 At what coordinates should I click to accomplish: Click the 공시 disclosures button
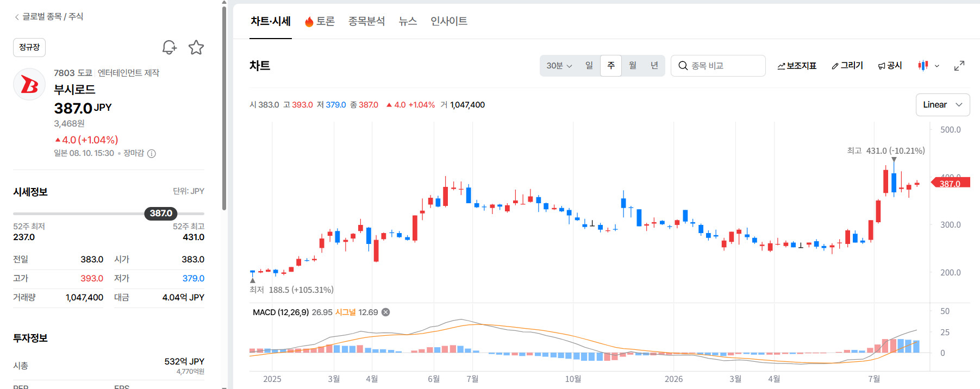point(890,66)
